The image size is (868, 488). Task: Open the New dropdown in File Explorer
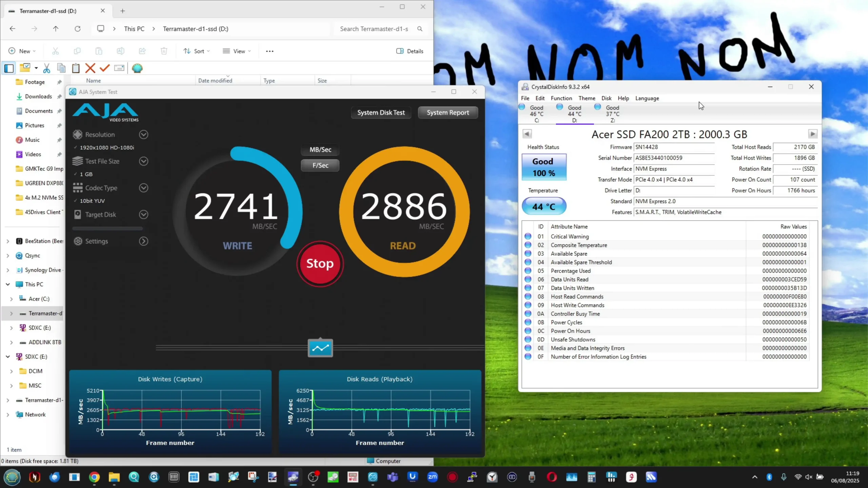pos(22,51)
